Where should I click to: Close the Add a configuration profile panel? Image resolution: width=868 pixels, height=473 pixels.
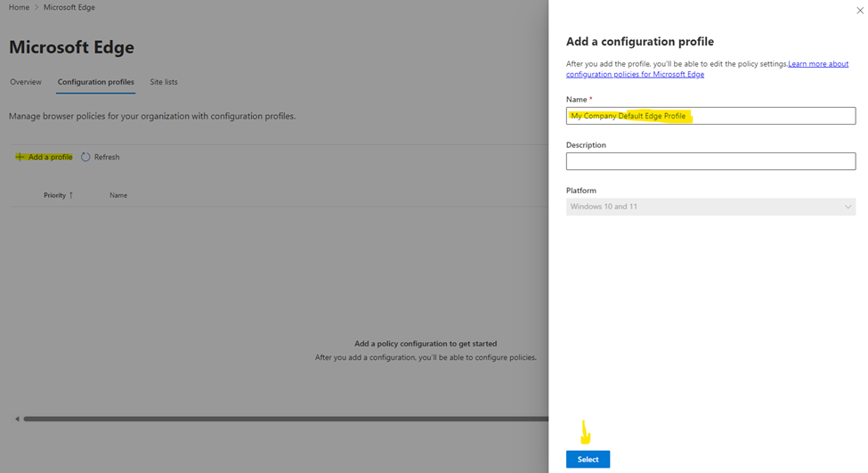859,11
